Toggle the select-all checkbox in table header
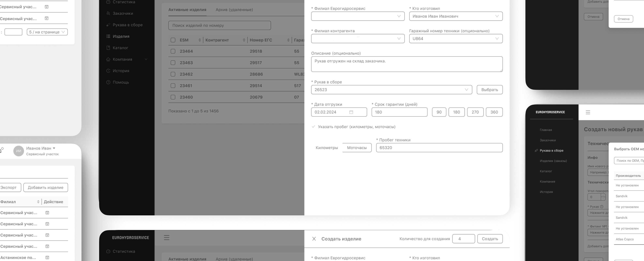This screenshot has width=644, height=261. 173,40
